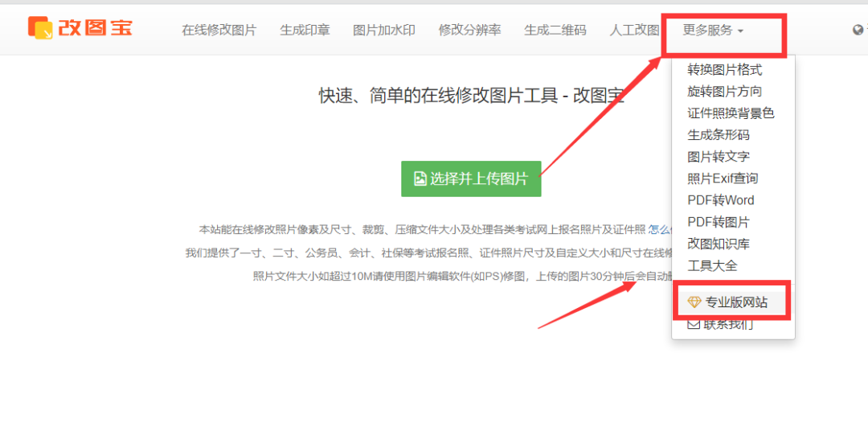
Task: Select 证件照换背景色 menu entry
Action: tap(731, 113)
